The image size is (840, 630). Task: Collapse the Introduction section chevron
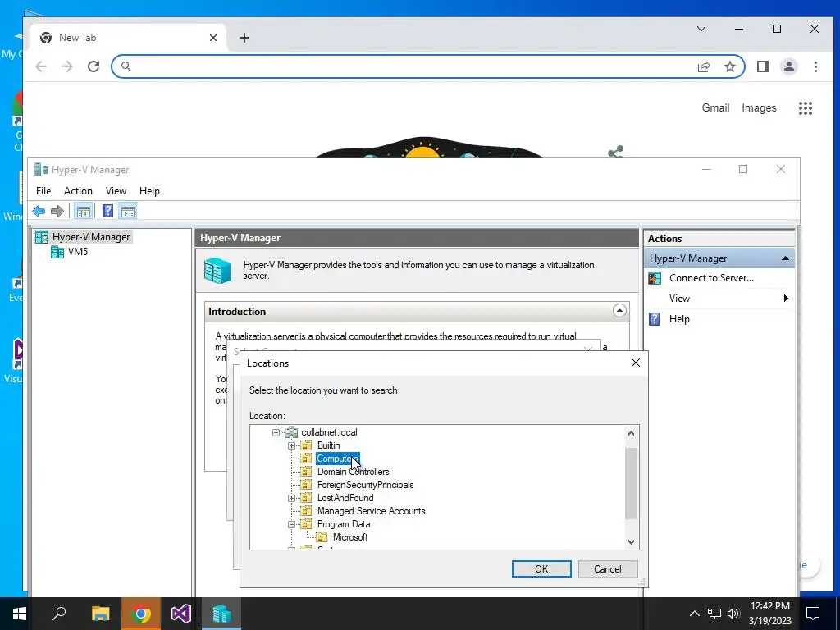(x=619, y=311)
